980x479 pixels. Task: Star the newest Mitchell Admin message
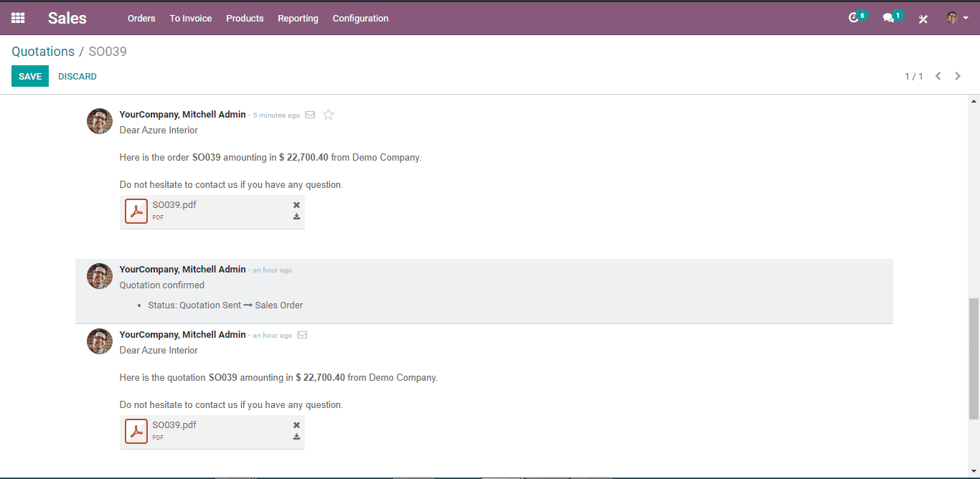329,115
